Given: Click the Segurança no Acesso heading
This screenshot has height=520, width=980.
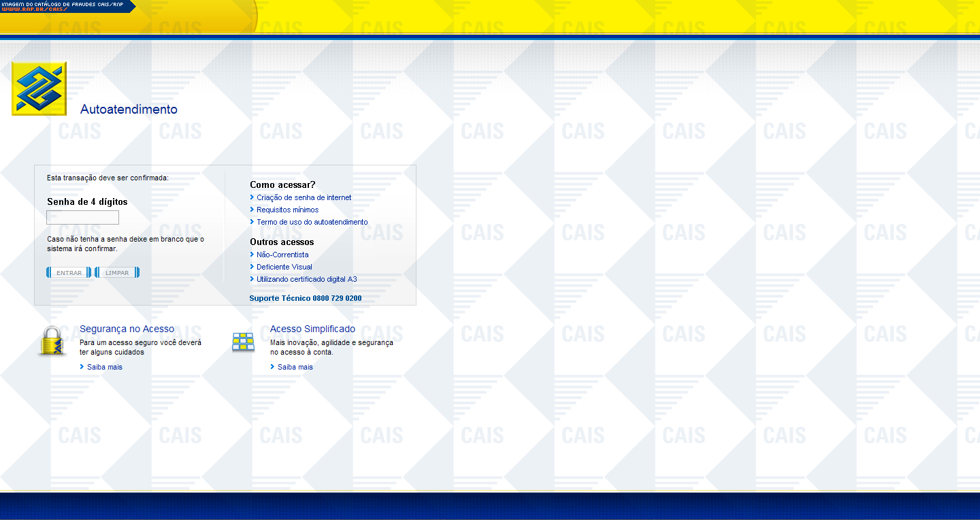Looking at the screenshot, I should click(x=127, y=329).
